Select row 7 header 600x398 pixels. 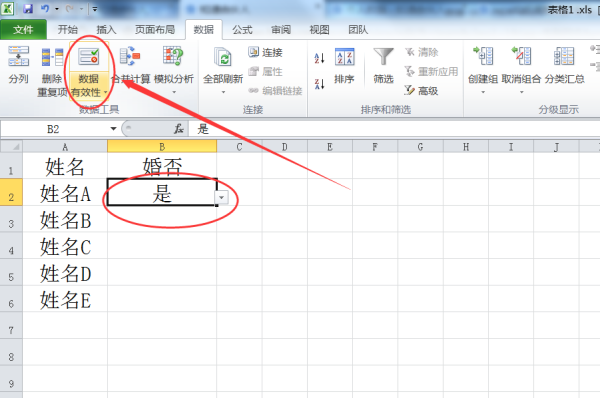11,325
